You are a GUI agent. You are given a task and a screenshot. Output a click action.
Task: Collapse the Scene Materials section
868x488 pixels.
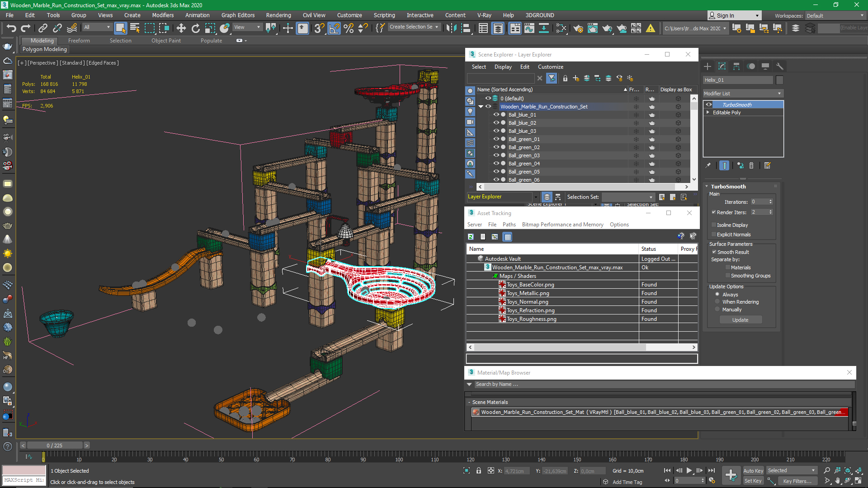tap(469, 402)
